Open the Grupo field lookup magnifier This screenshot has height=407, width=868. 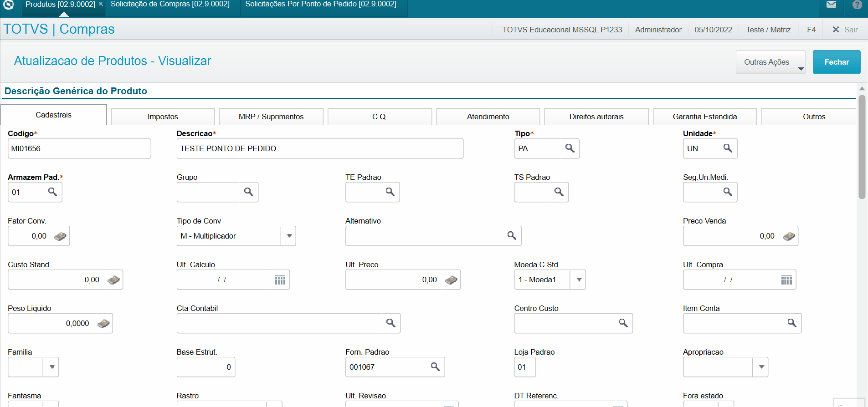[x=248, y=192]
